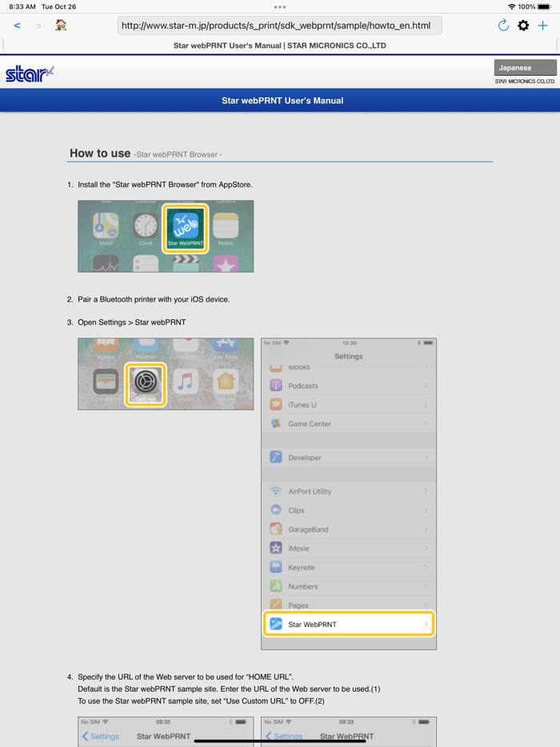Click the highlighted Star WebPRNT settings row
560x747 pixels.
[348, 624]
